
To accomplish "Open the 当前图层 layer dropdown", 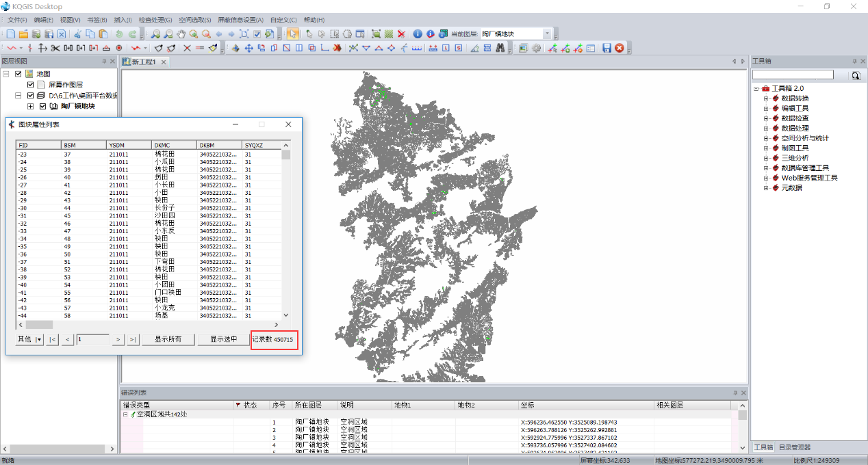I will point(547,34).
